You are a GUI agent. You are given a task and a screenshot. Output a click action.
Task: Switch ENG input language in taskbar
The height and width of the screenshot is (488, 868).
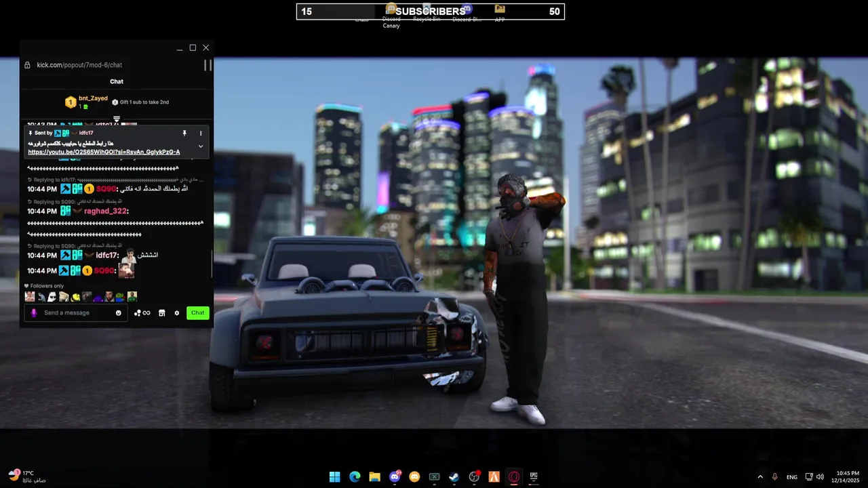coord(792,477)
